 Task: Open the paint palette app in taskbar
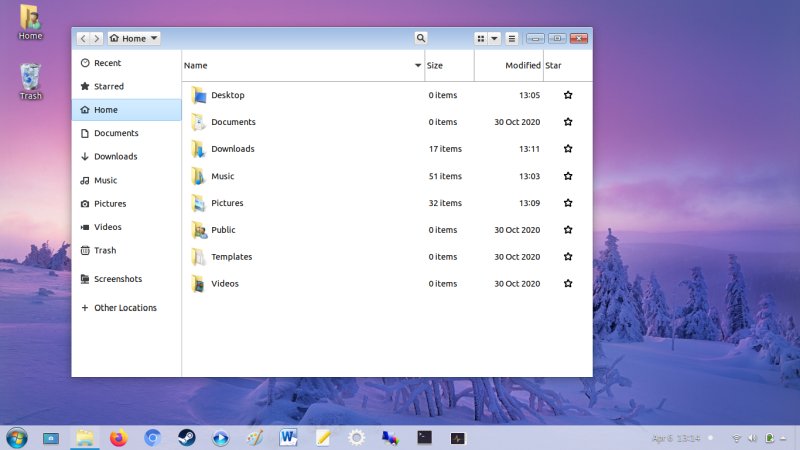tap(255, 438)
